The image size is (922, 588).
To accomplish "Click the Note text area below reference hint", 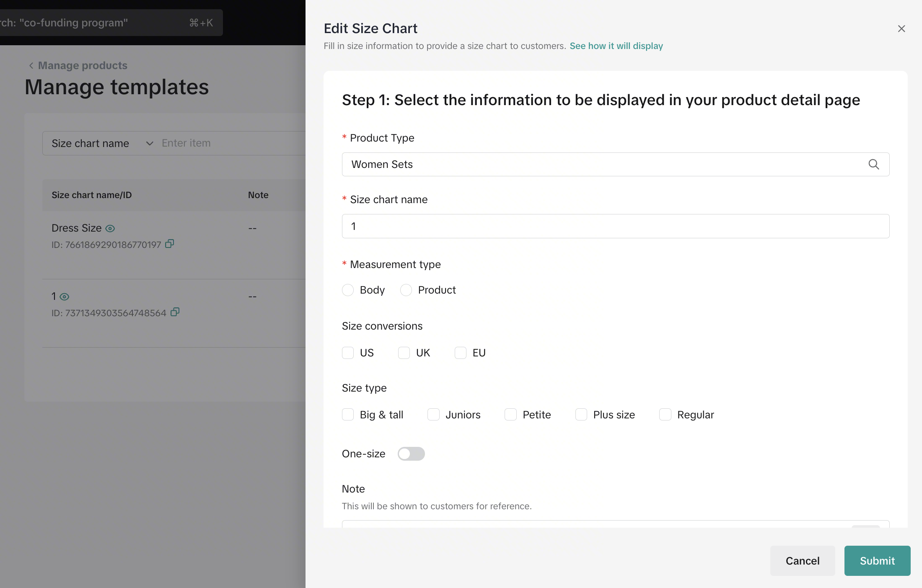I will coord(616,524).
